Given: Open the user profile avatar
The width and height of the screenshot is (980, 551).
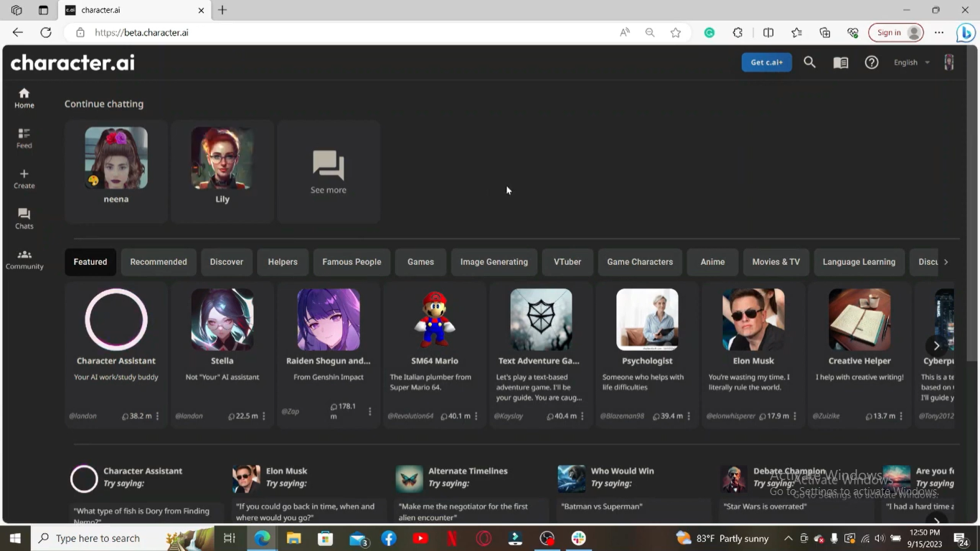Looking at the screenshot, I should (x=948, y=62).
